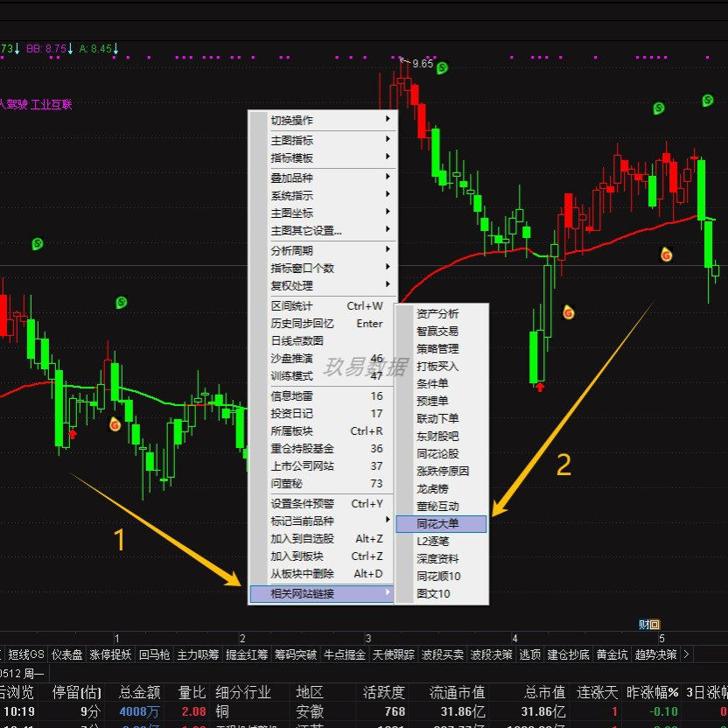Open the 投资日记 menu entry
Screen dimensions: 728x728
(322, 414)
